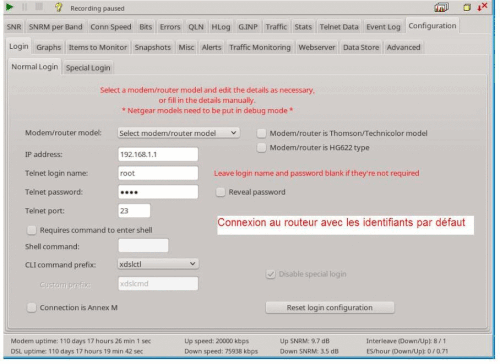Click Reset login configuration button
Screen dimensions: 500x364
(330, 307)
